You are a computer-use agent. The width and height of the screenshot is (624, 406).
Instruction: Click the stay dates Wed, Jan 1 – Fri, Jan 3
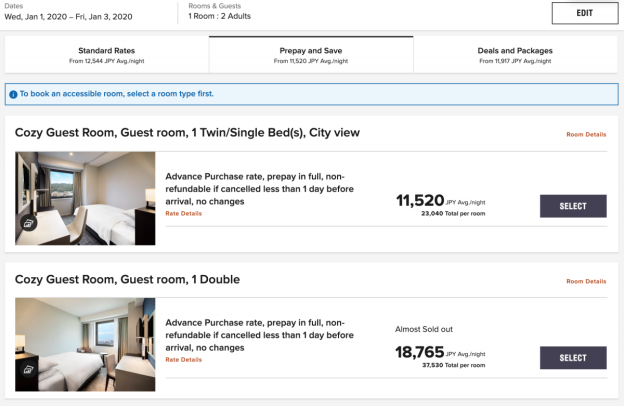(x=68, y=17)
